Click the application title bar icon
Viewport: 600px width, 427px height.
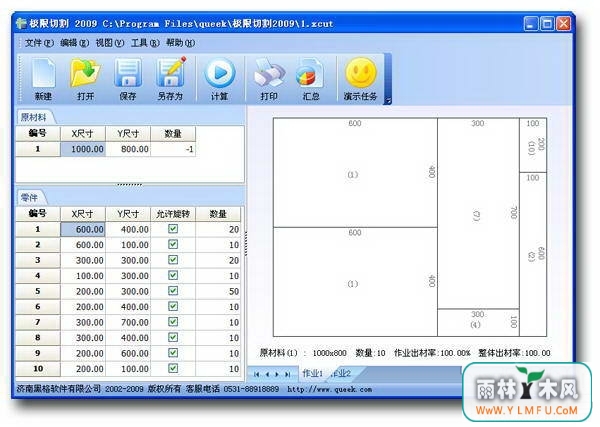pyautogui.click(x=21, y=24)
